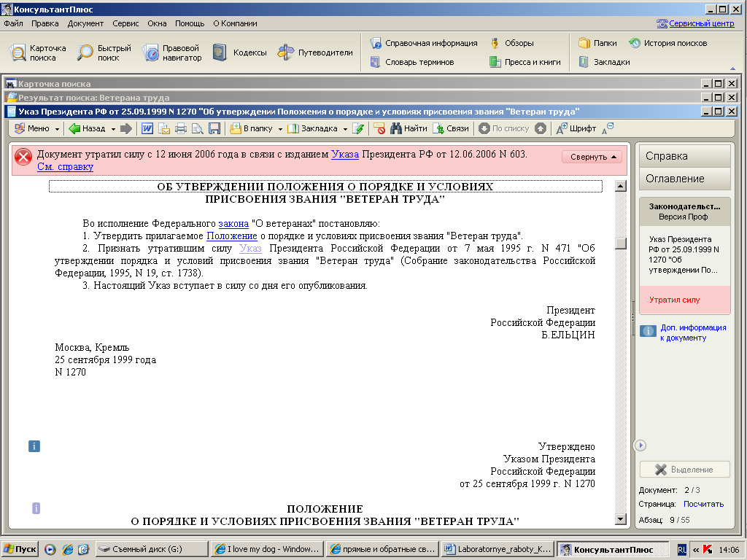Open Сервисный центр link
The image size is (747, 560).
tap(701, 23)
